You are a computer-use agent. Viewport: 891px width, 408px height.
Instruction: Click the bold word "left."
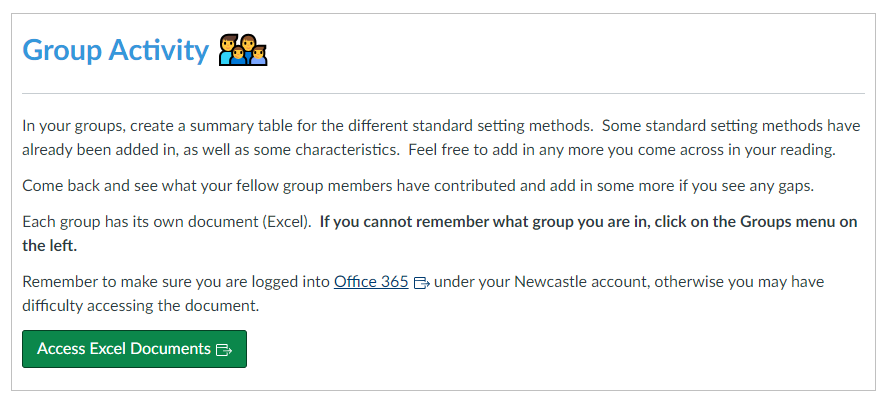click(x=38, y=245)
